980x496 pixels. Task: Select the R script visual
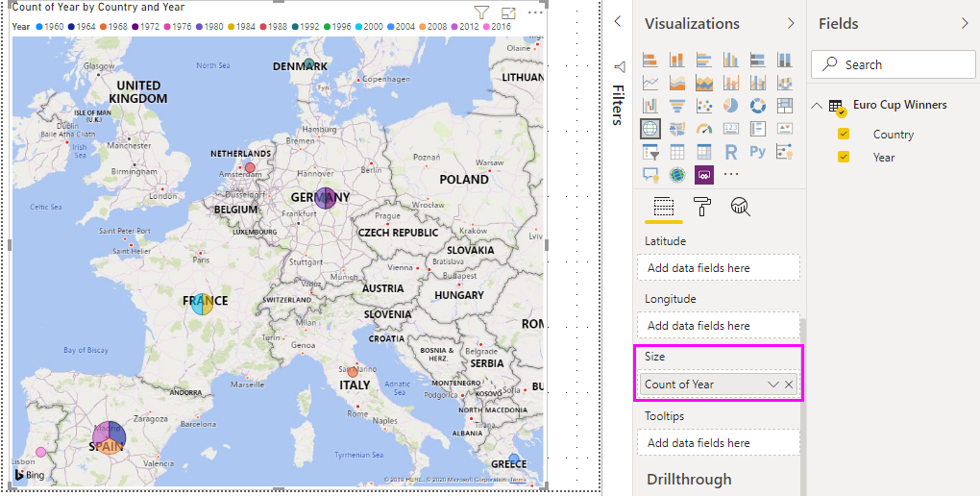[x=730, y=151]
